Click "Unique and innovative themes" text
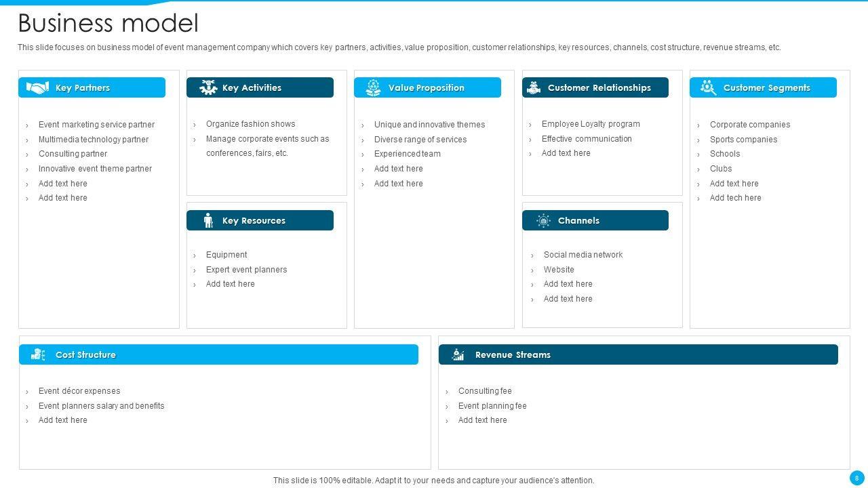868x488 pixels. point(430,125)
